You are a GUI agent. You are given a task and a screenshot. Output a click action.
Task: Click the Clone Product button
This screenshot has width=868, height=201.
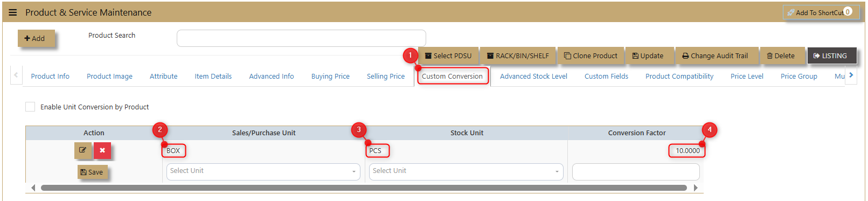591,56
